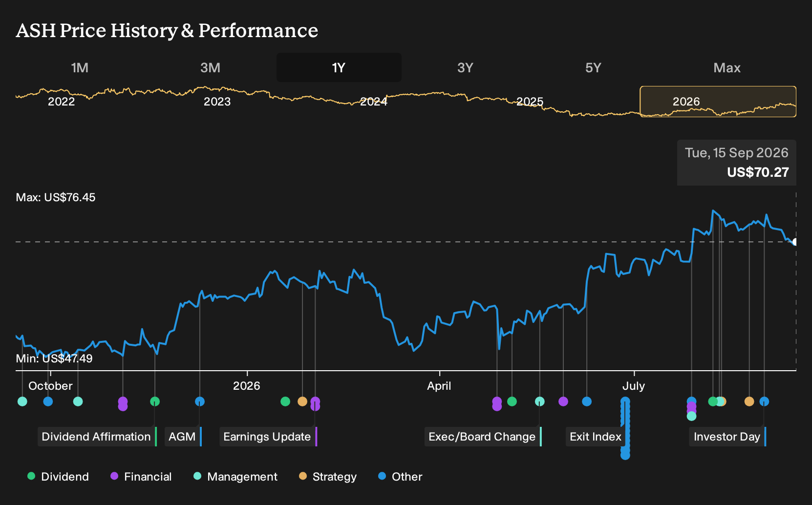Image resolution: width=812 pixels, height=505 pixels.
Task: Click the Max: US$76.45 label
Action: click(56, 197)
